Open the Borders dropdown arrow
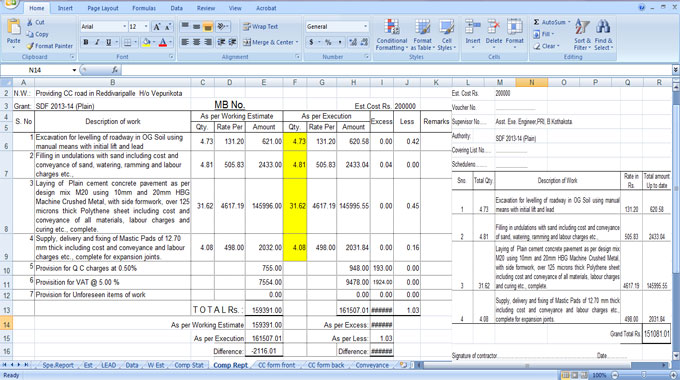Viewport: 680px width, 380px height. click(x=135, y=42)
